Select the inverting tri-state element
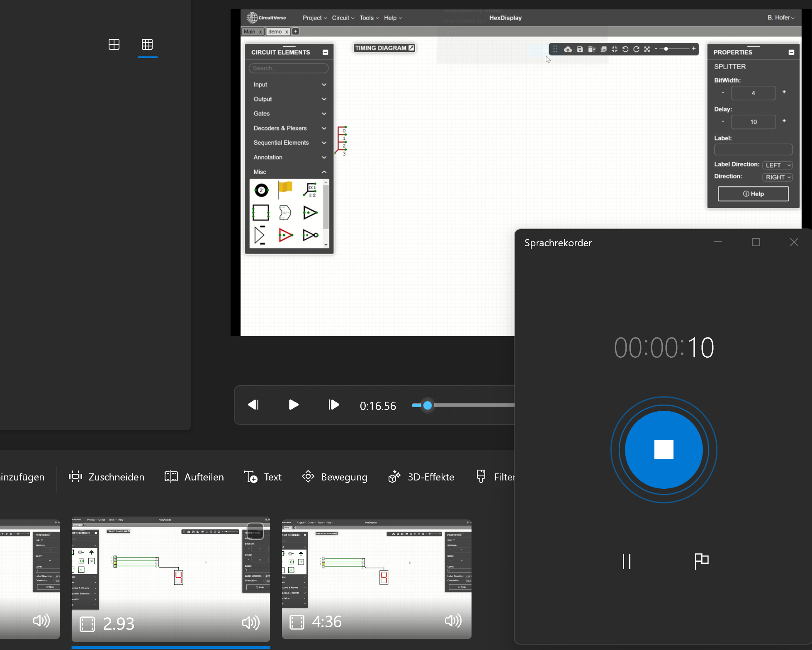Viewport: 812px width, 650px height. [310, 235]
